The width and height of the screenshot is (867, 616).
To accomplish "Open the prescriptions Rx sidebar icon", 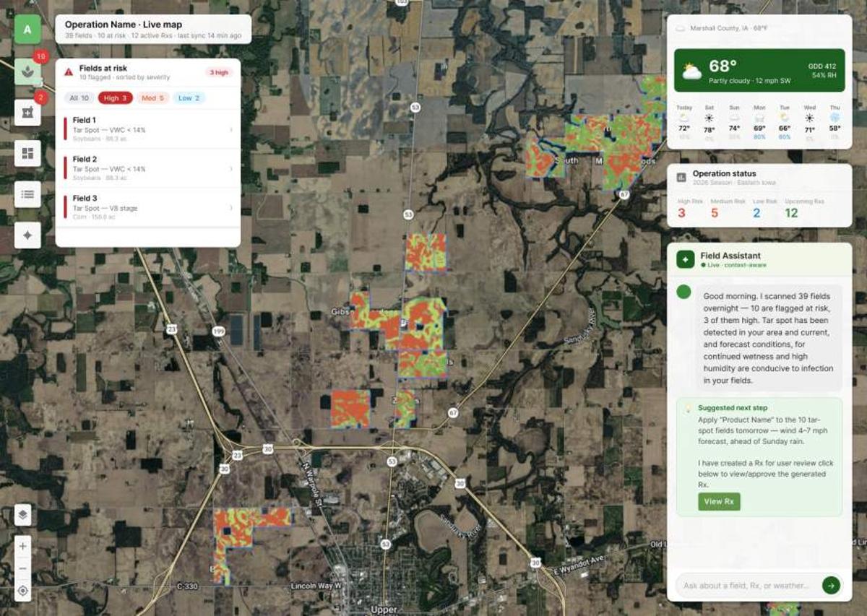I will (27, 112).
